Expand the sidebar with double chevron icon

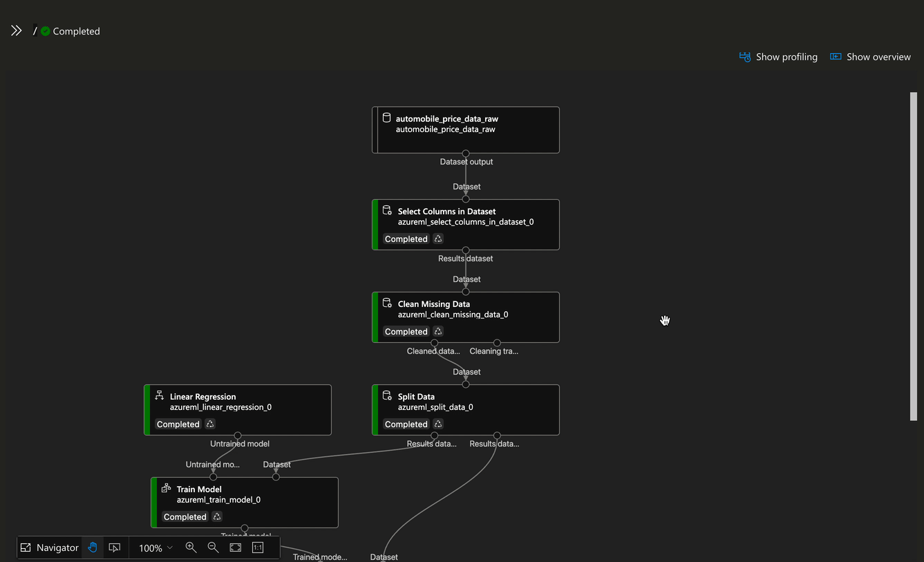(16, 30)
